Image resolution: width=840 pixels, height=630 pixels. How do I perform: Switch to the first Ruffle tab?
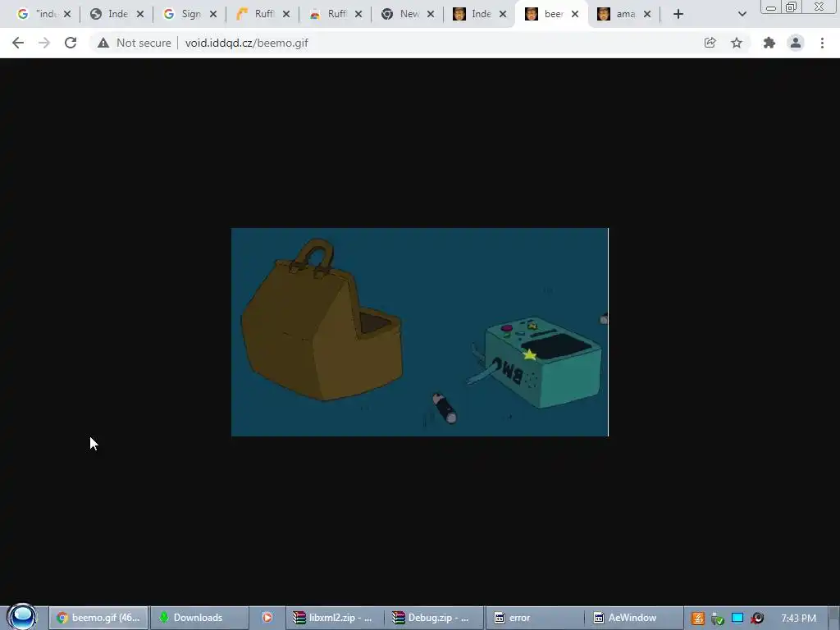coord(257,14)
